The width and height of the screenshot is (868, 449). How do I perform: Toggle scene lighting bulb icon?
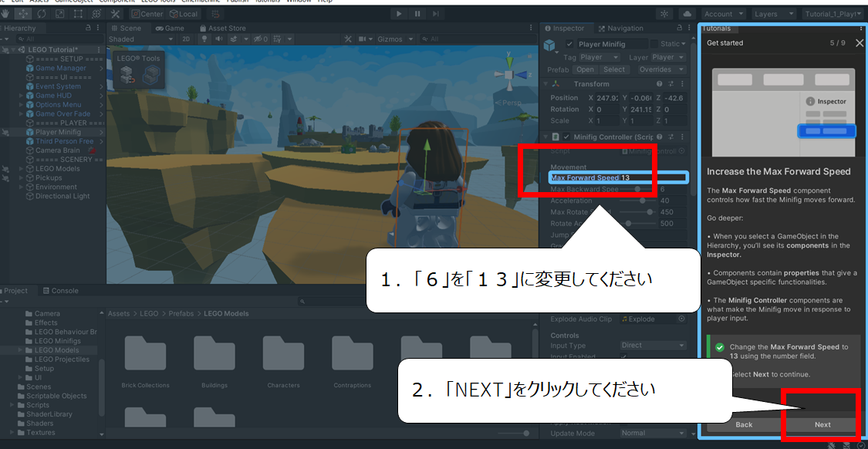point(204,39)
